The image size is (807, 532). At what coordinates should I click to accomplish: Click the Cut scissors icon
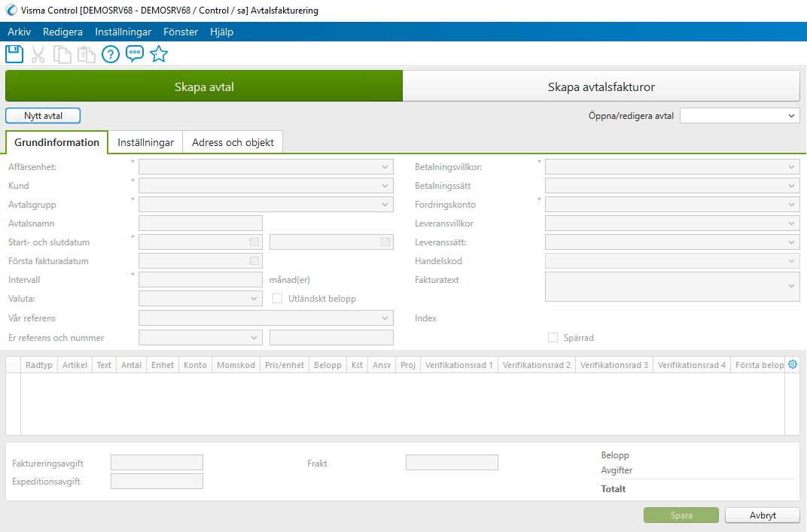click(x=38, y=53)
